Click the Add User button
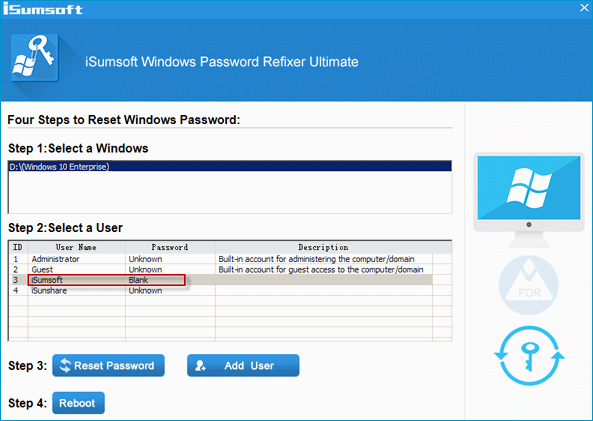 point(243,365)
